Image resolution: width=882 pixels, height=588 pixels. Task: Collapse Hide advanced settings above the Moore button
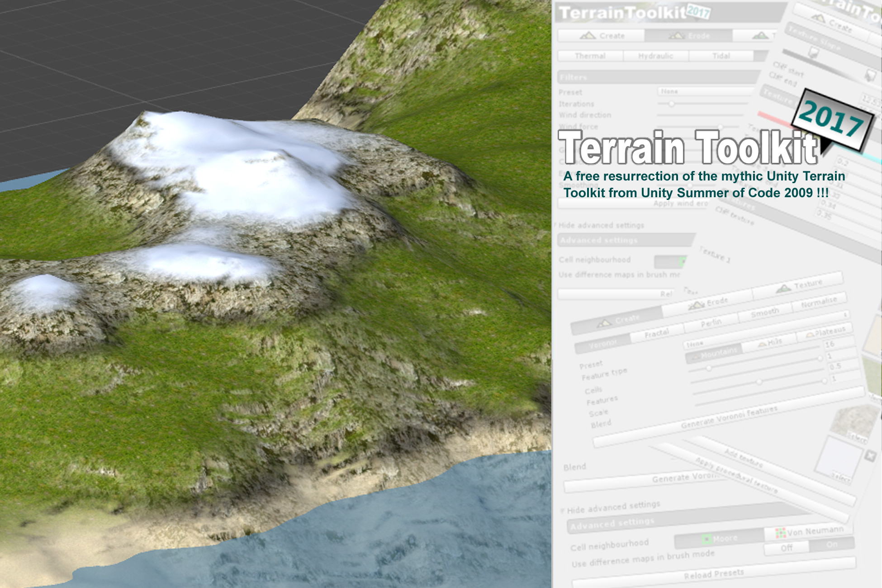[x=611, y=507]
